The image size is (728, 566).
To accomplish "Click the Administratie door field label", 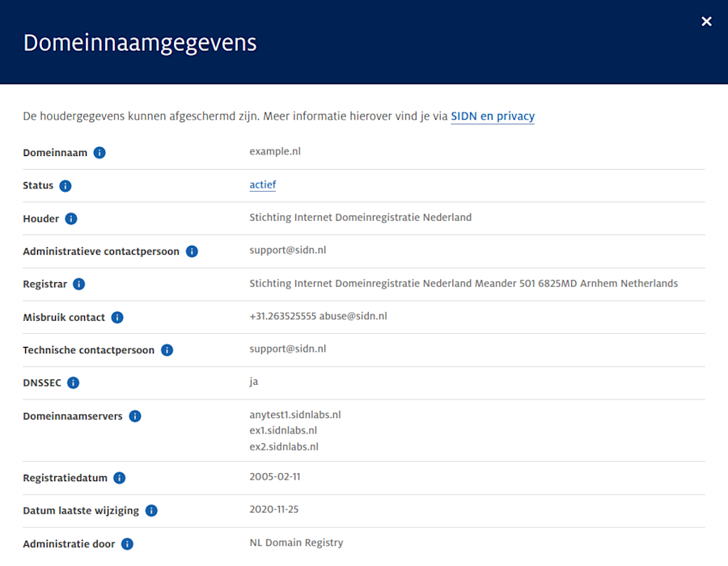I will click(69, 543).
